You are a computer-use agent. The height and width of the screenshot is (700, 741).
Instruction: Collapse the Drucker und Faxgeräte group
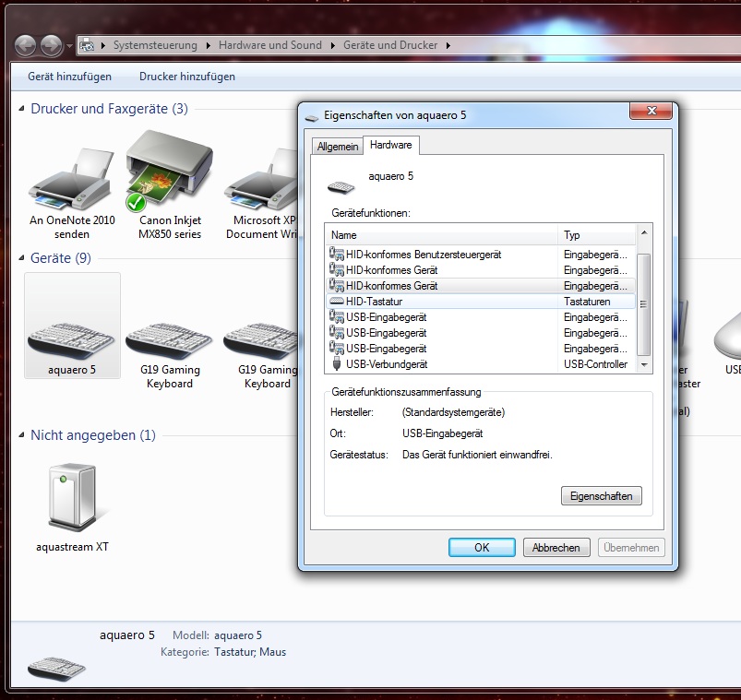click(22, 109)
